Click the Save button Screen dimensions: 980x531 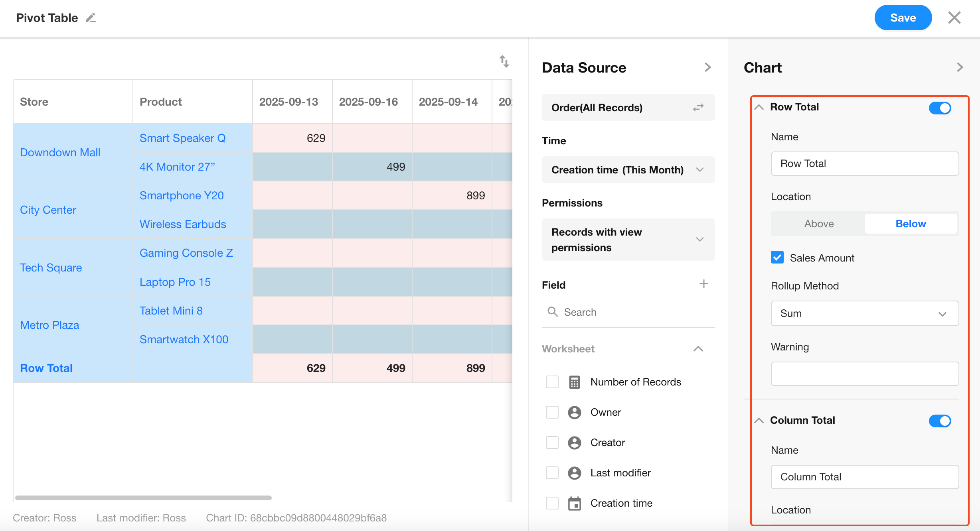click(903, 18)
